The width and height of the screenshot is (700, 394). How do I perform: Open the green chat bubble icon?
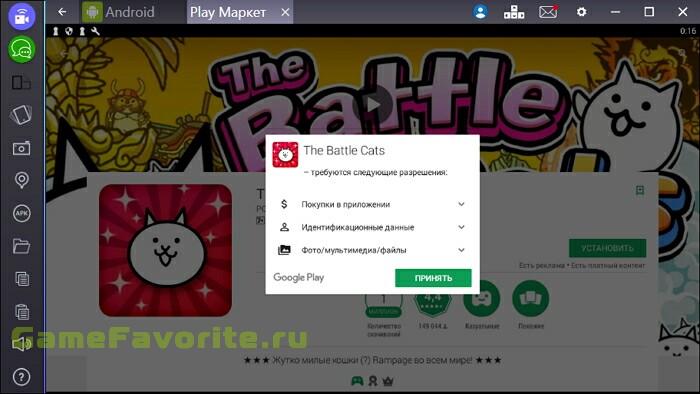point(21,50)
